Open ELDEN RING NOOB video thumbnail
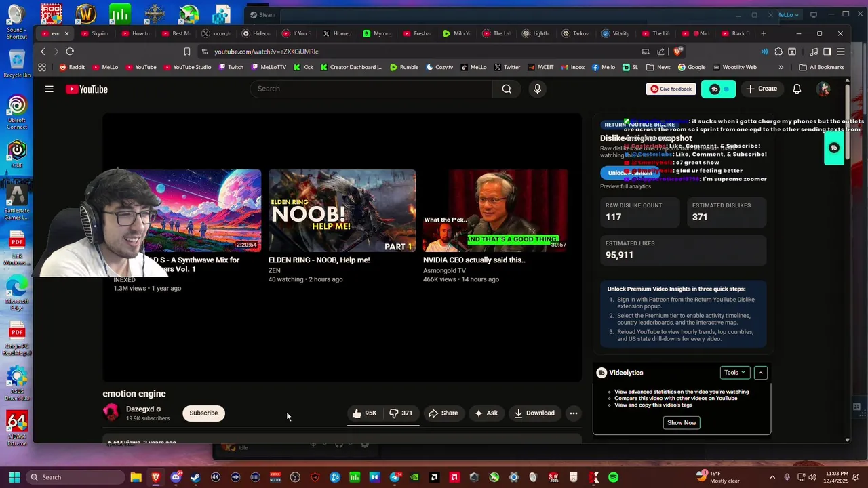This screenshot has height=488, width=868. point(342,211)
